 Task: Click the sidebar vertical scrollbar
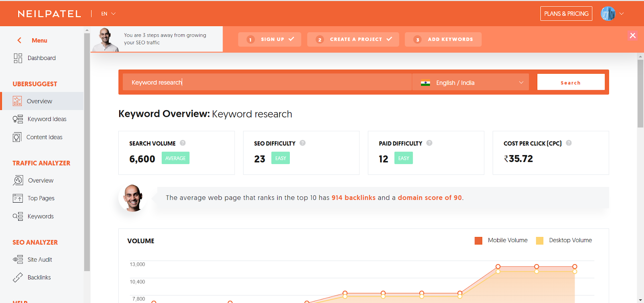[x=87, y=152]
